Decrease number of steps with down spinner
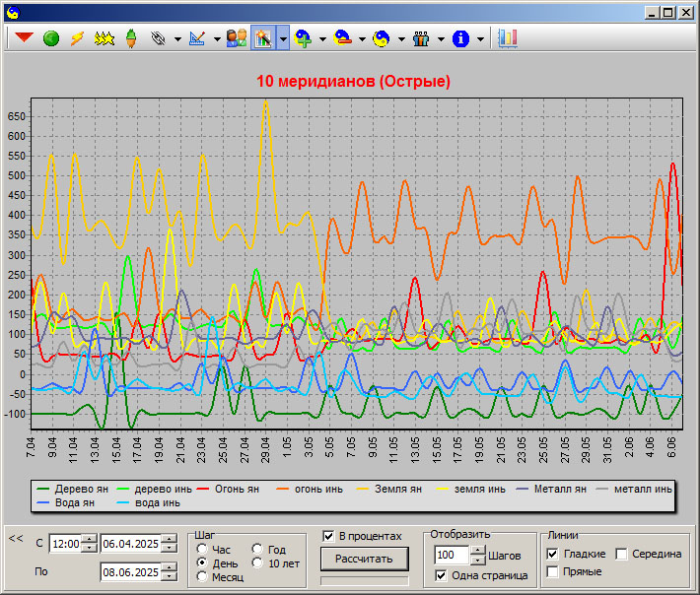Viewport: 700px width, 595px height. pos(478,560)
